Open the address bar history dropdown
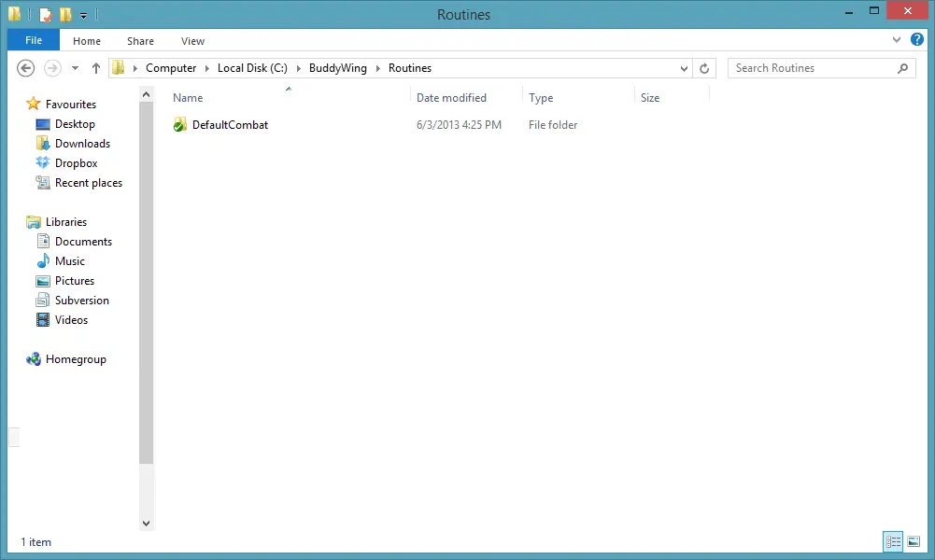The width and height of the screenshot is (935, 560). (x=685, y=68)
